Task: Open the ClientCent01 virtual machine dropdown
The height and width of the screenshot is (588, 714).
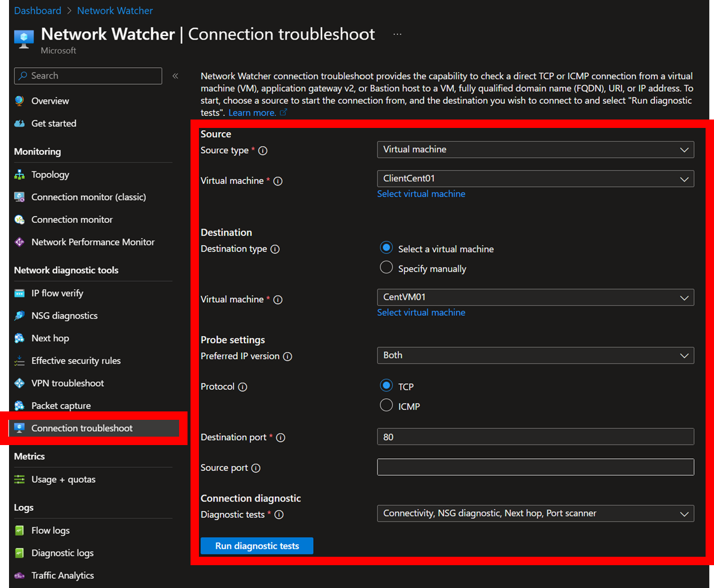Action: tap(535, 179)
